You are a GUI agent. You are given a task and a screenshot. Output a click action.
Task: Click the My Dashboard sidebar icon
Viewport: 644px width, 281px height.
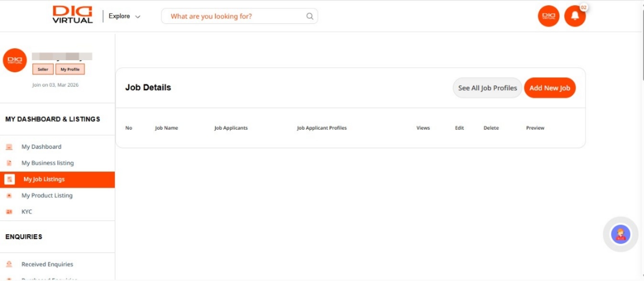click(9, 147)
